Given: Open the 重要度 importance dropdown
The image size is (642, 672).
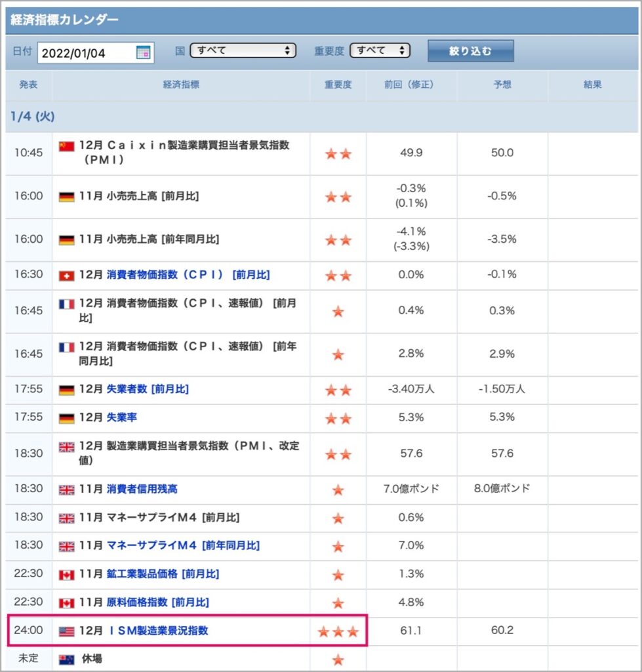Looking at the screenshot, I should (380, 51).
